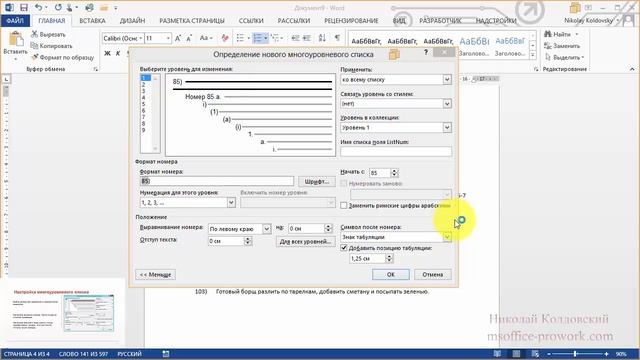Switch to the ДИЗАЙН tab
Screen dimensions: 640x360
pyautogui.click(x=132, y=20)
